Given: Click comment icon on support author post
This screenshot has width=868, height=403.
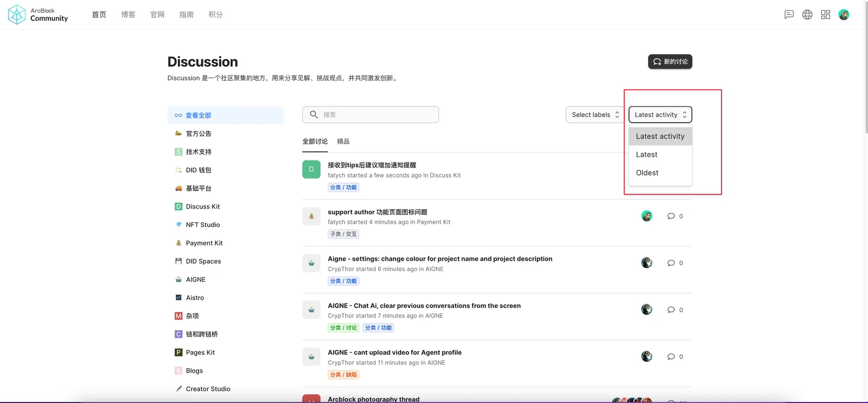Looking at the screenshot, I should (671, 216).
